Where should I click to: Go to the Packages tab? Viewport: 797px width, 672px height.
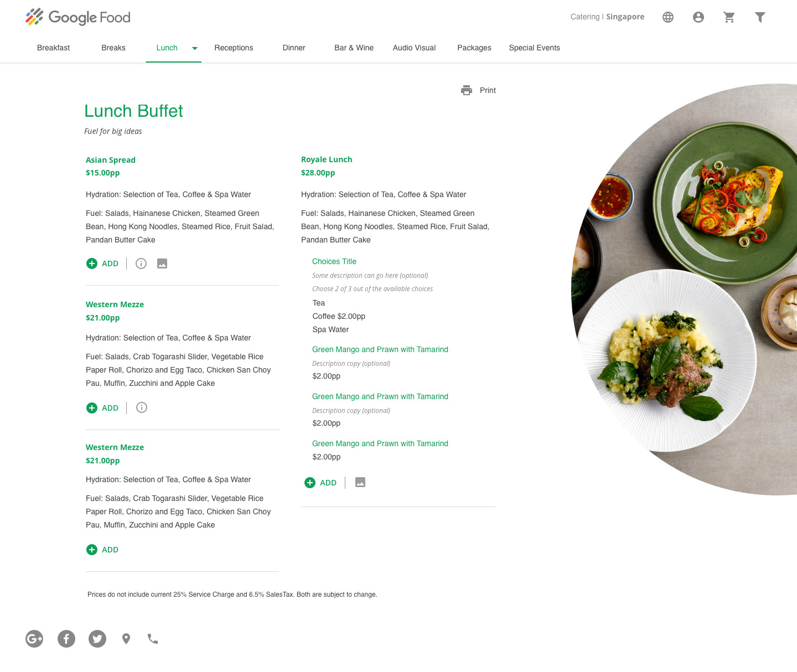click(474, 48)
